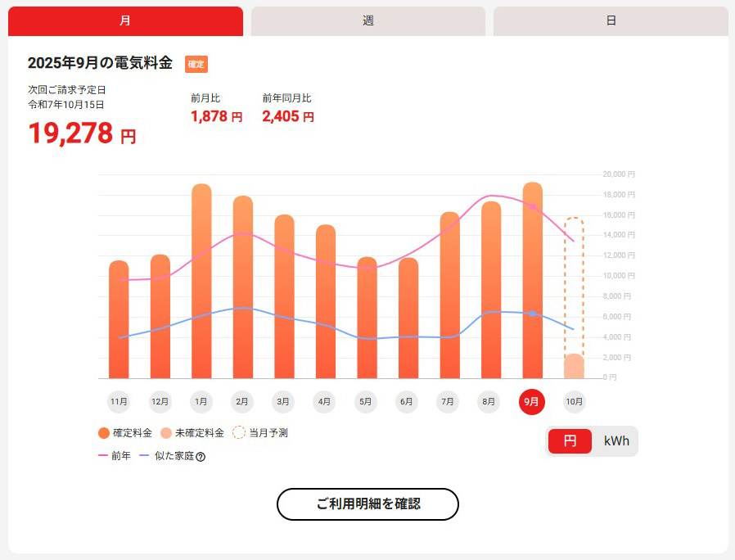Click the help icon beside 似た家庭
Image resolution: width=735 pixels, height=560 pixels.
(201, 457)
